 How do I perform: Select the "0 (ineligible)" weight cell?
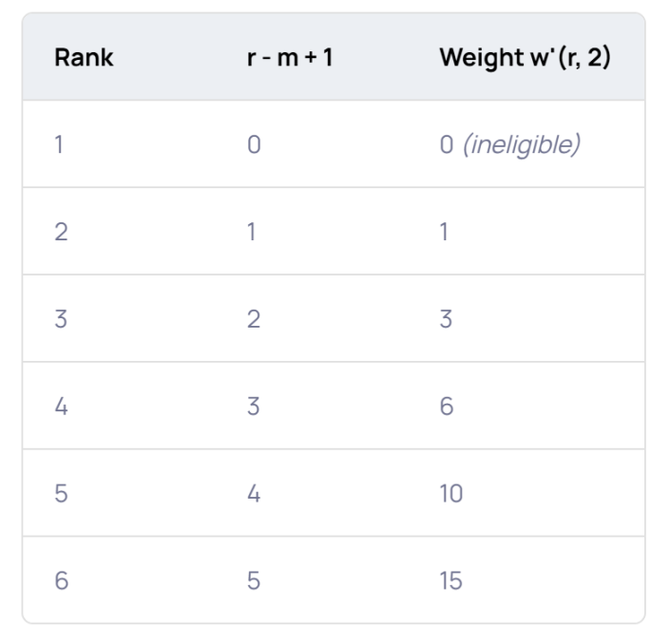(510, 145)
